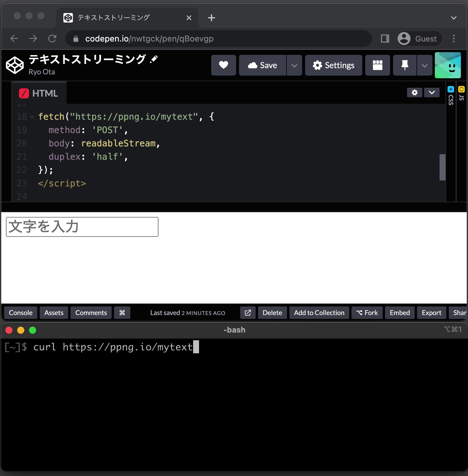Open pinned items dropdown arrow
The image size is (468, 476).
point(425,65)
